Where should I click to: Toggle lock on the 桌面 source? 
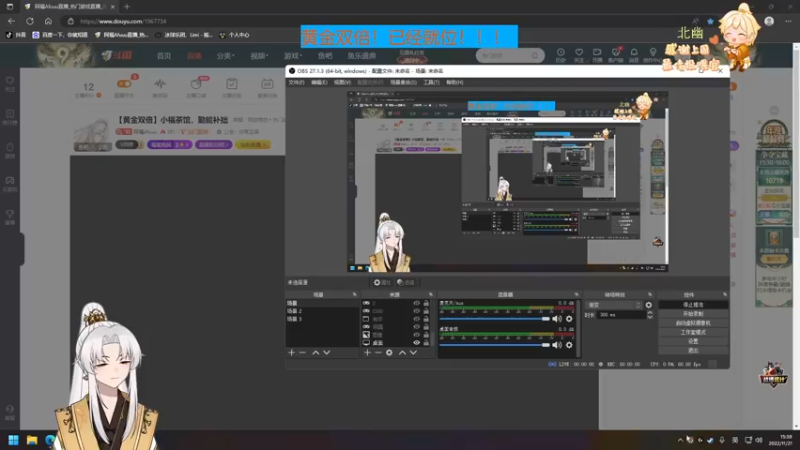[426, 343]
